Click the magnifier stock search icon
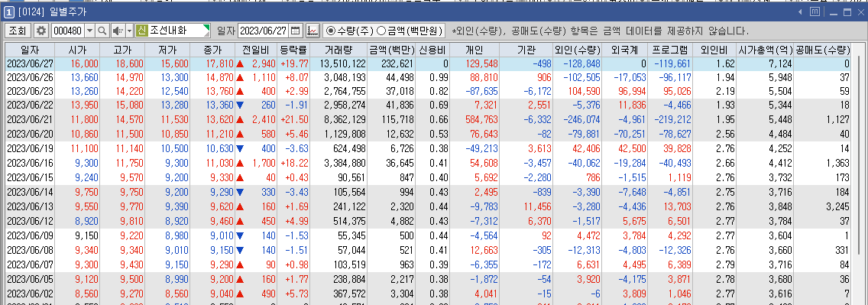This screenshot has width=868, height=305. coord(102,31)
